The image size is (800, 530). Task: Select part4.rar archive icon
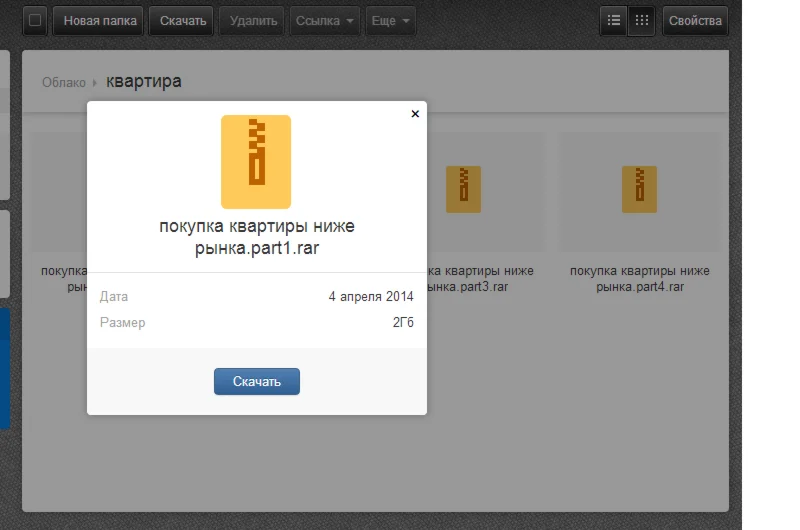[639, 189]
